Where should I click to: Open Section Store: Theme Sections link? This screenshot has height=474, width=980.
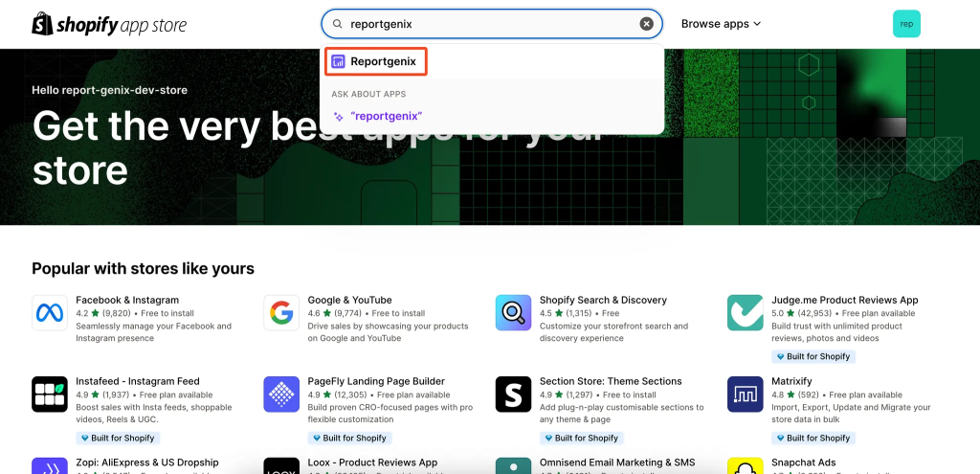(x=611, y=381)
